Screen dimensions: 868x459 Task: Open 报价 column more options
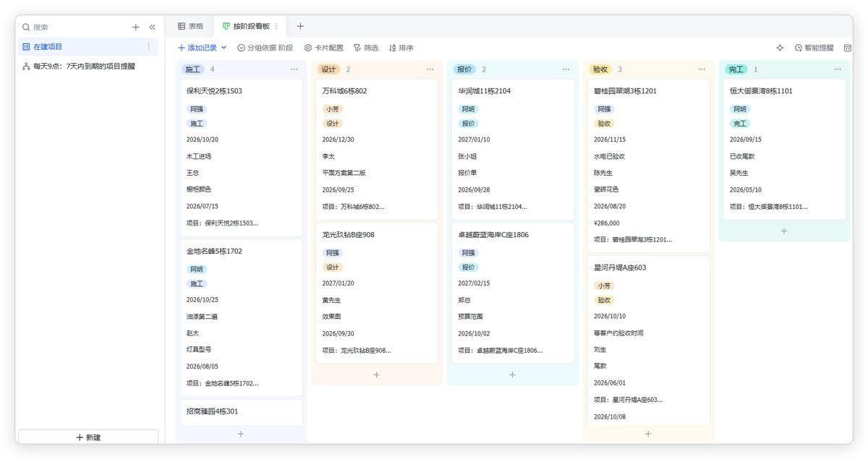click(x=566, y=69)
